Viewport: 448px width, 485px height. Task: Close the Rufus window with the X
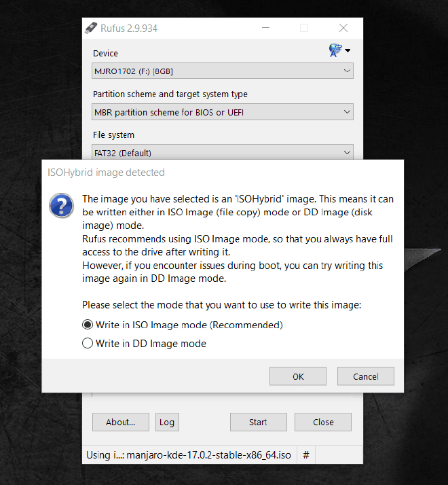[x=343, y=28]
